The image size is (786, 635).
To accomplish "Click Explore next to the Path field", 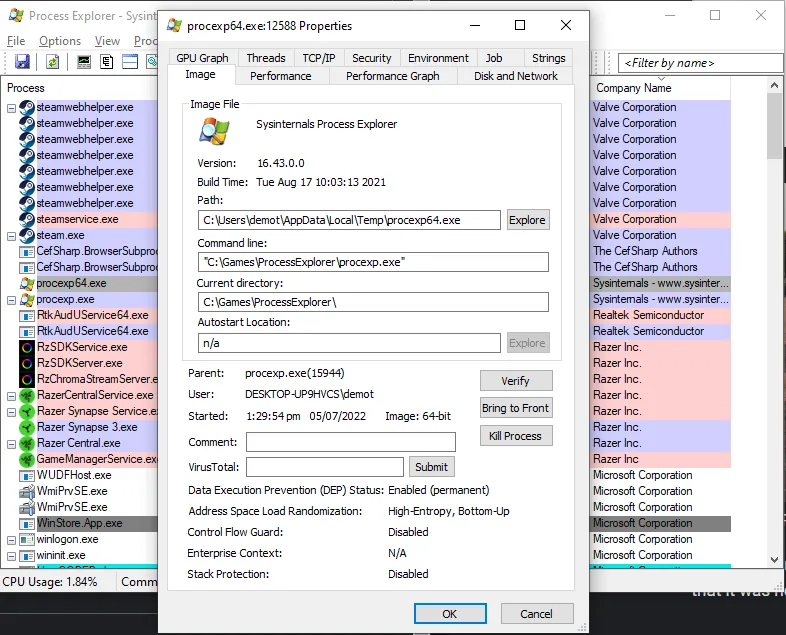I will click(527, 220).
